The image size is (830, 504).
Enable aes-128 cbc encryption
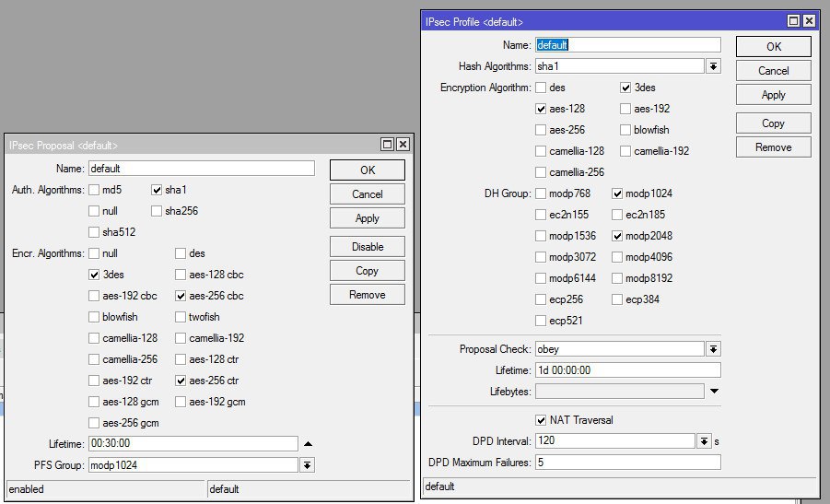coord(181,275)
